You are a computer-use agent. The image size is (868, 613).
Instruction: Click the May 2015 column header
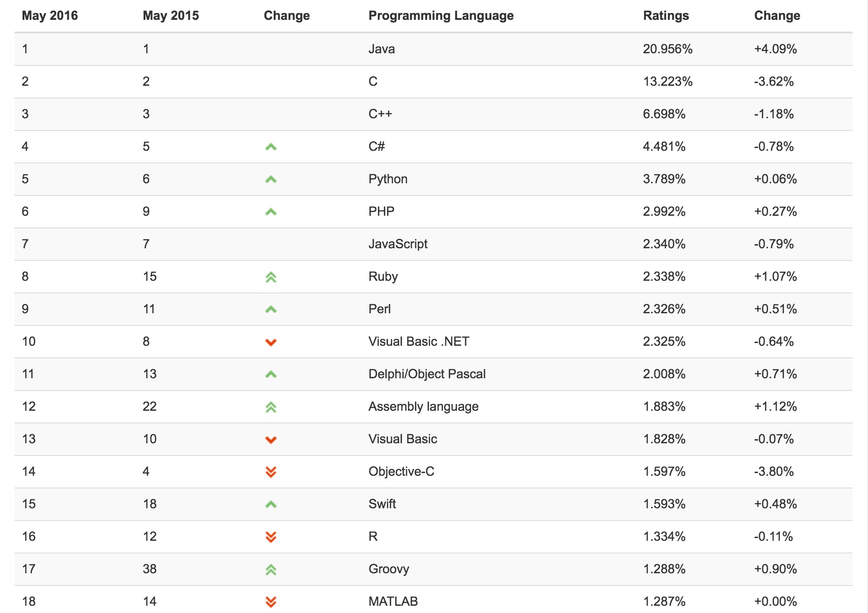[171, 16]
